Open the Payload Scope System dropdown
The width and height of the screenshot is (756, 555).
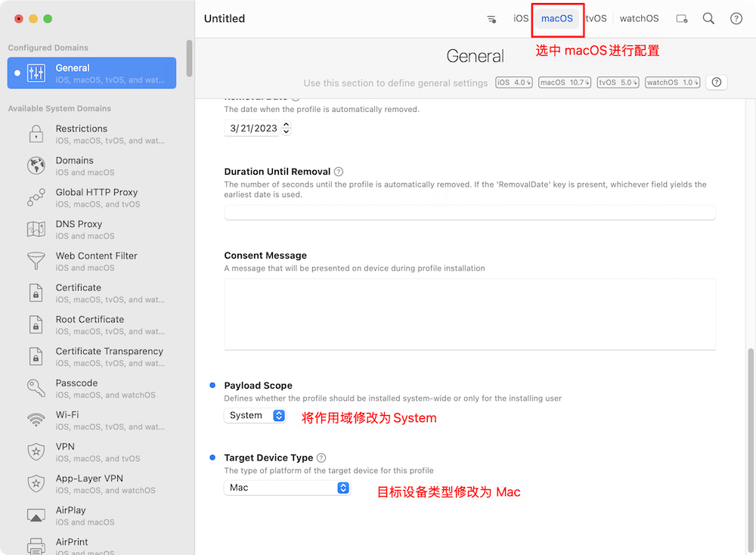coord(255,416)
